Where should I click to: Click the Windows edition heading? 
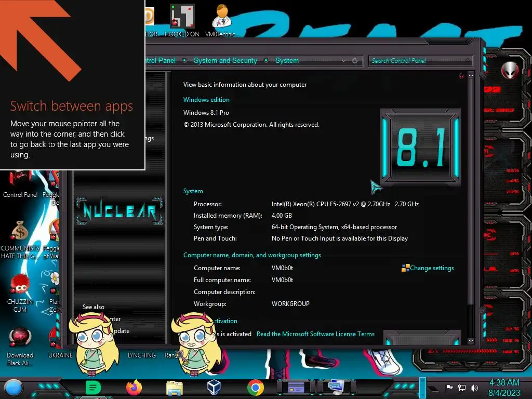[206, 100]
